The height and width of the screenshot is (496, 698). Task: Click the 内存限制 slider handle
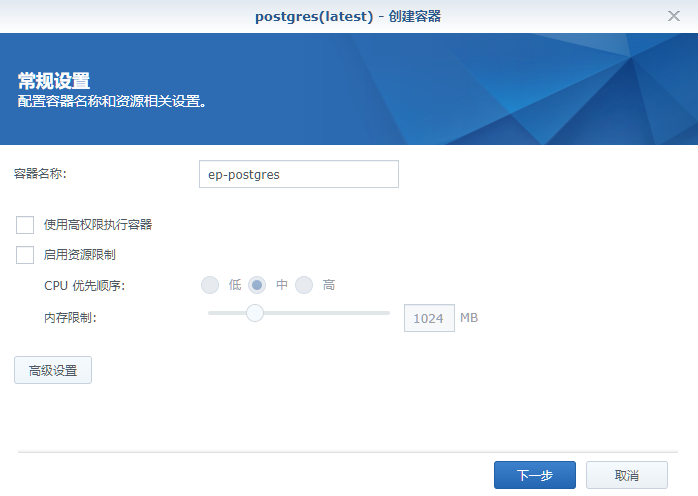255,313
